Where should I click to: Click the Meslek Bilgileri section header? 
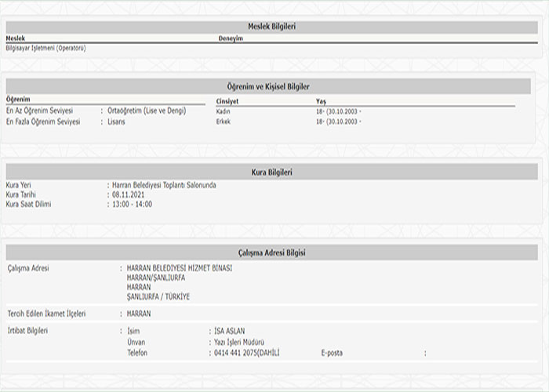(271, 27)
